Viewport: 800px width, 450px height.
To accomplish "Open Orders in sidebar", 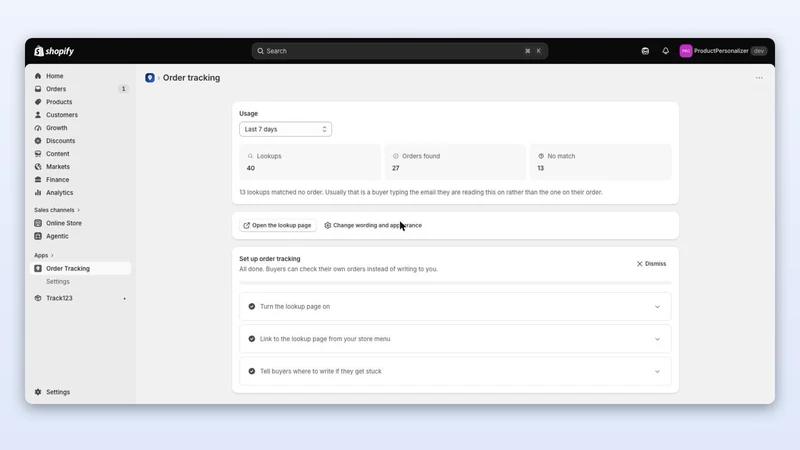I will (56, 89).
